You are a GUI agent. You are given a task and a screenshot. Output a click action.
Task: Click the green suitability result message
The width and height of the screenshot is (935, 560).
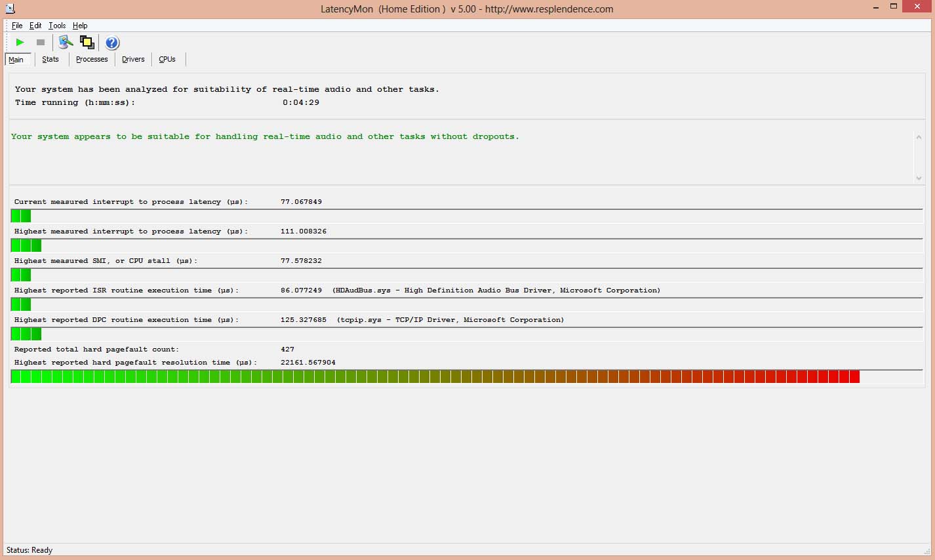click(265, 136)
